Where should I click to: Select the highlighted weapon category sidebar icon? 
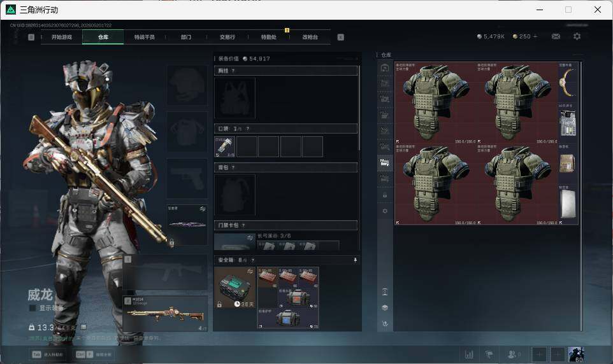(385, 162)
